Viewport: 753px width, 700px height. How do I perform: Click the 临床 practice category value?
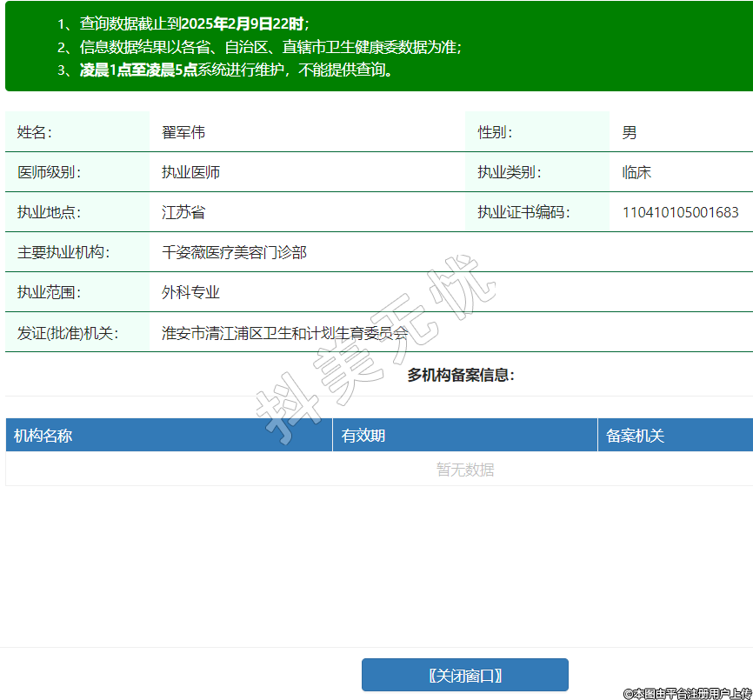(x=636, y=172)
